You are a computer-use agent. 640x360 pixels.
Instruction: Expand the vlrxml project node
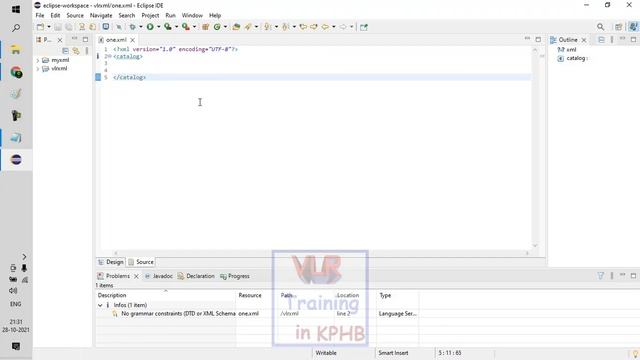38,69
